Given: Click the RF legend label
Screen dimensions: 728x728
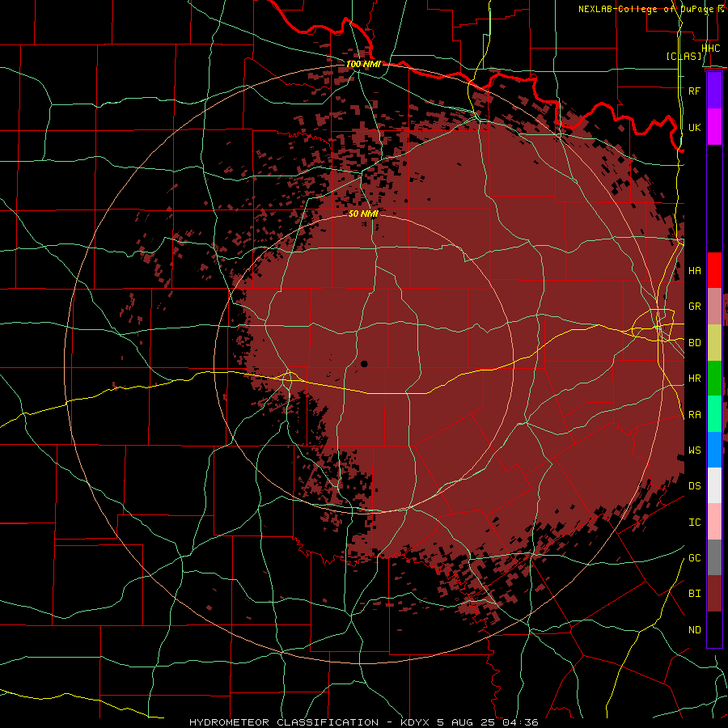Looking at the screenshot, I should coord(694,91).
